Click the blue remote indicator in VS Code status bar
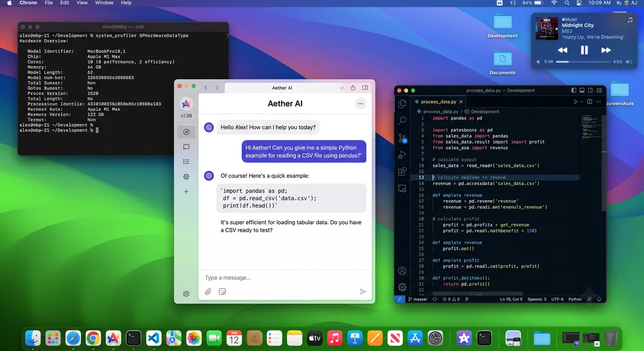The image size is (644, 351). [x=399, y=299]
